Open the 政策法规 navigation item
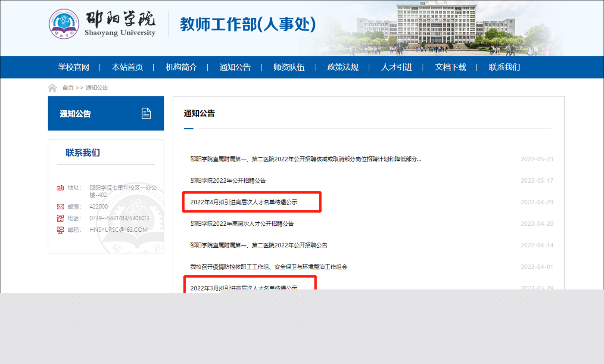 pyautogui.click(x=342, y=67)
